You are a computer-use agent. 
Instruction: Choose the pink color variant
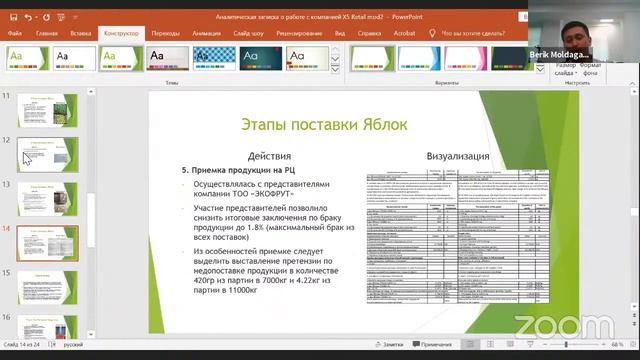click(466, 58)
